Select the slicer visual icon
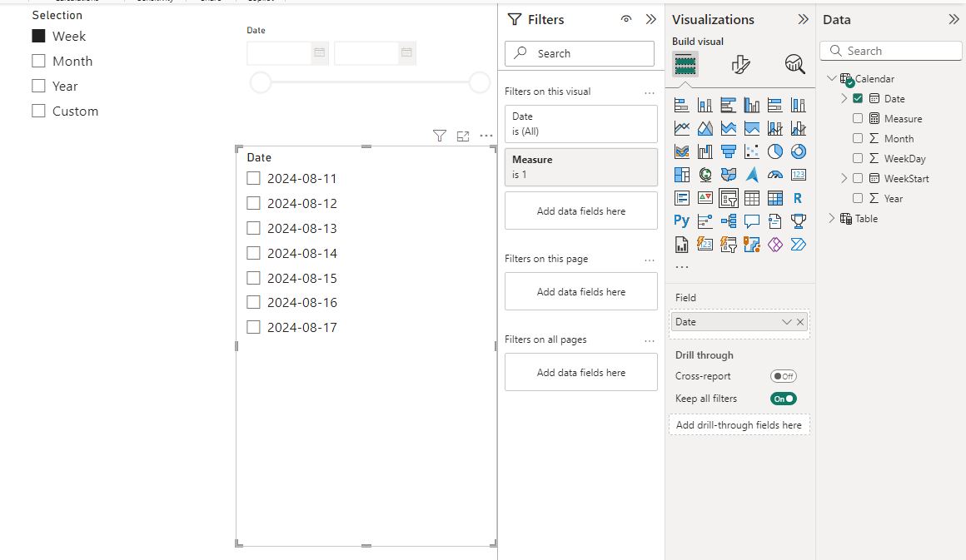The image size is (966, 560). [x=728, y=198]
